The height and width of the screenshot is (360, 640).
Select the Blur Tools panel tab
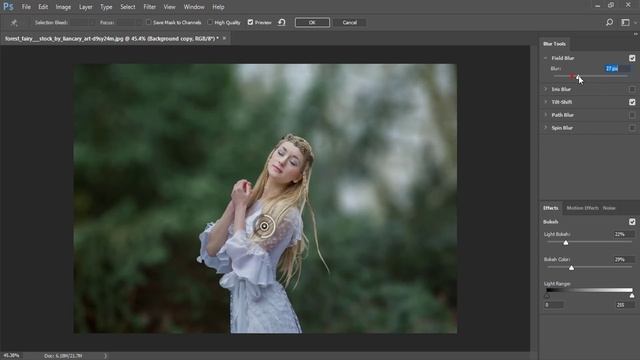point(554,44)
